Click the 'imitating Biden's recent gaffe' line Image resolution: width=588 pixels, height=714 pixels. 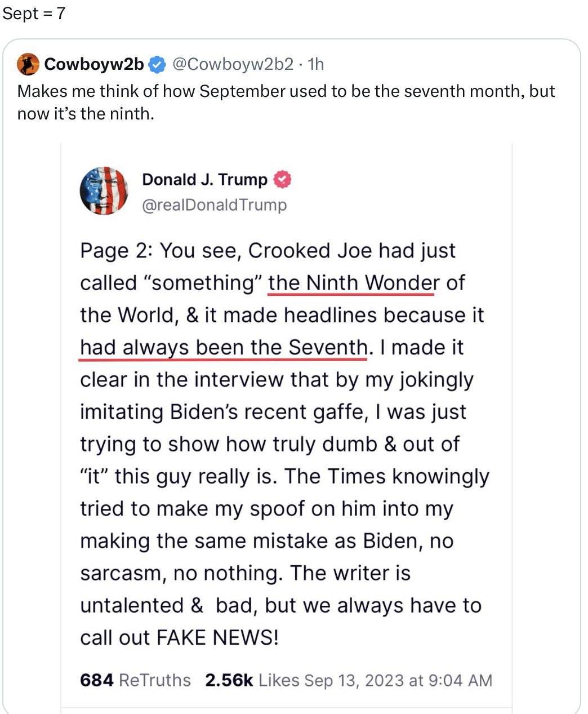(273, 412)
